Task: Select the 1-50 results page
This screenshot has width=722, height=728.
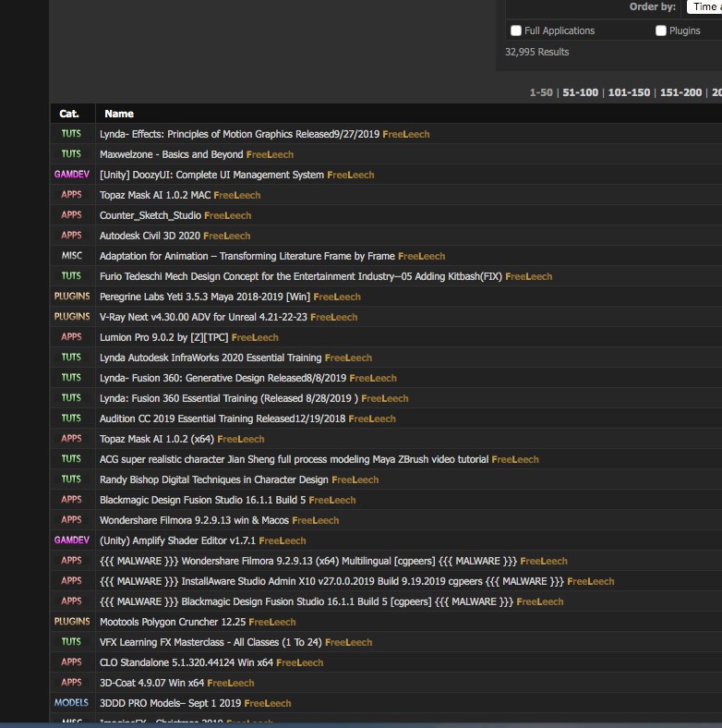Action: (541, 92)
